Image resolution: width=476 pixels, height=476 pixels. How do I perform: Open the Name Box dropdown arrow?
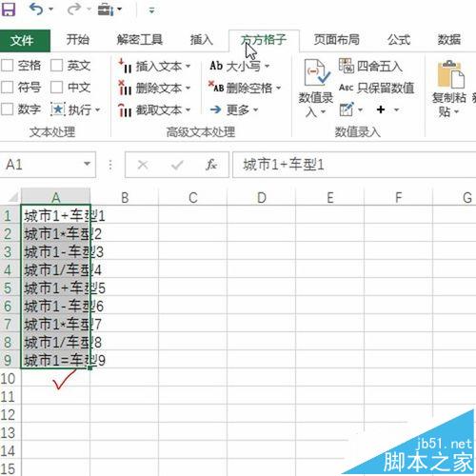(87, 164)
